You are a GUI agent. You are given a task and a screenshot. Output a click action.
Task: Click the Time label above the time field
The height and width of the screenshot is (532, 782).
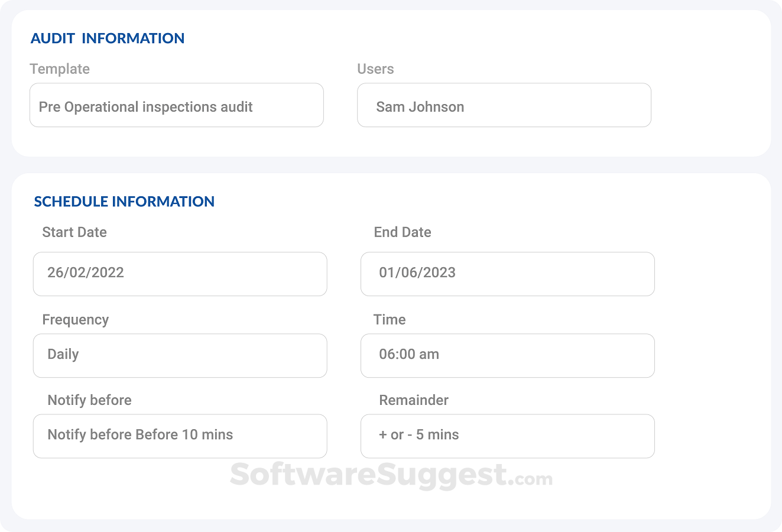[x=390, y=320]
